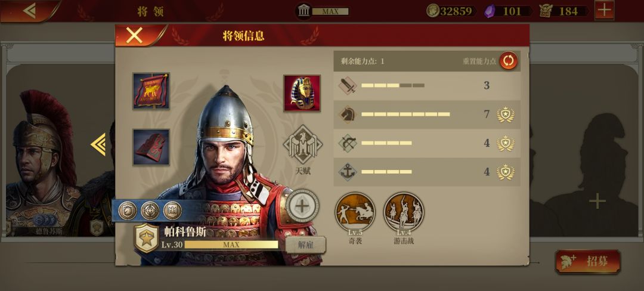
Task: Select the pharaoh mask item slot
Action: (302, 93)
